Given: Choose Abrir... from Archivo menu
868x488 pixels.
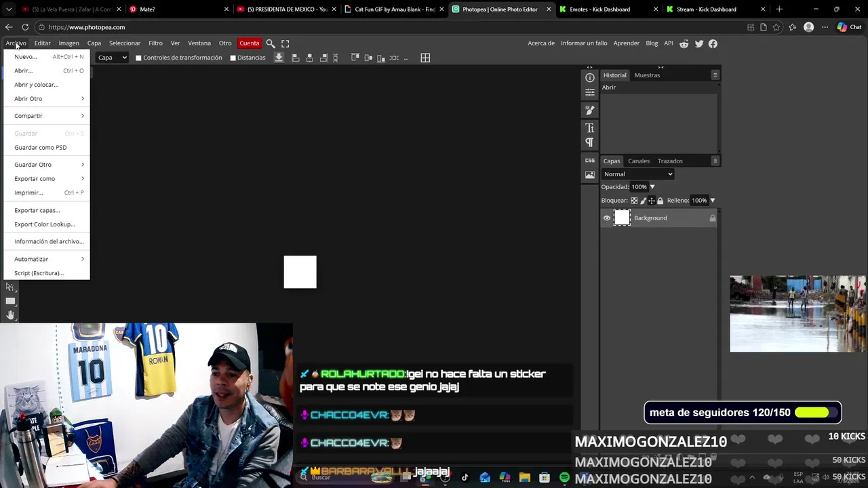Looking at the screenshot, I should pos(47,70).
